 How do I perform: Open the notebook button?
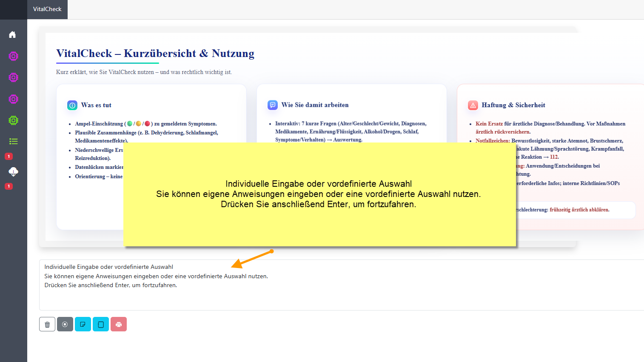(101, 324)
